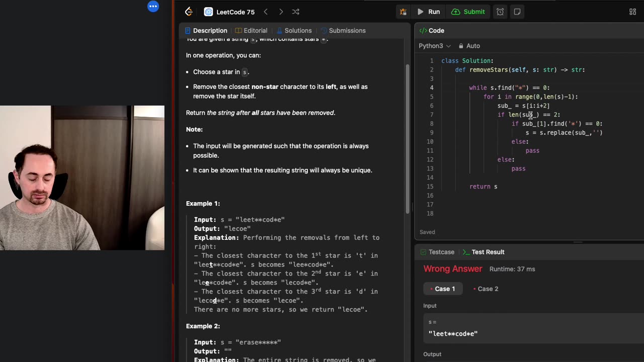Open the notes icon next to the timer

point(517,12)
